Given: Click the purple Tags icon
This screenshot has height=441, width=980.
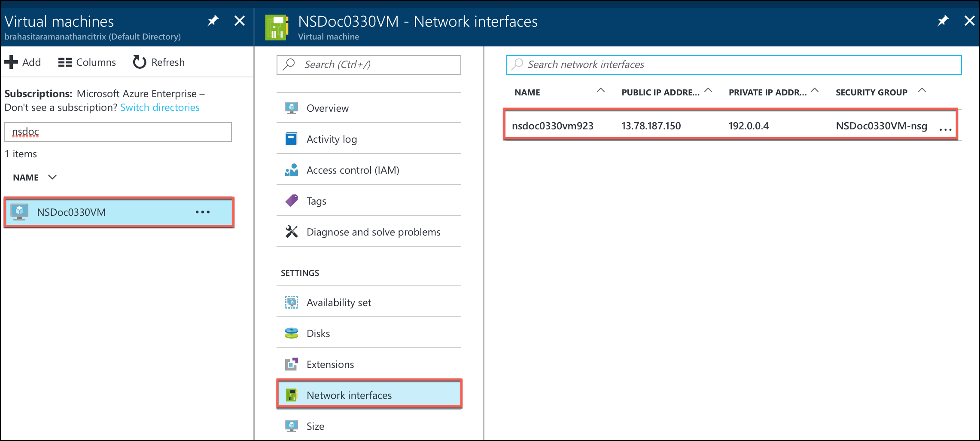Looking at the screenshot, I should point(292,201).
